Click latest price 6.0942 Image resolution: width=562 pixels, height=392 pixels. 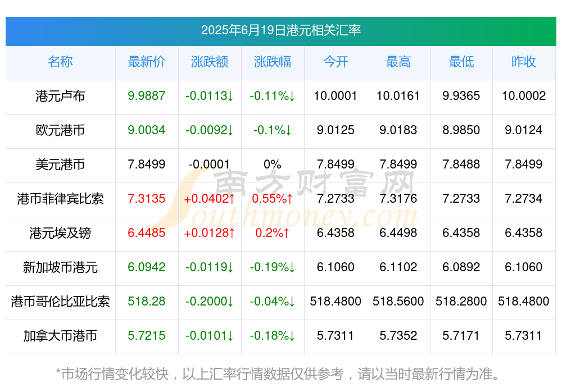pyautogui.click(x=147, y=267)
